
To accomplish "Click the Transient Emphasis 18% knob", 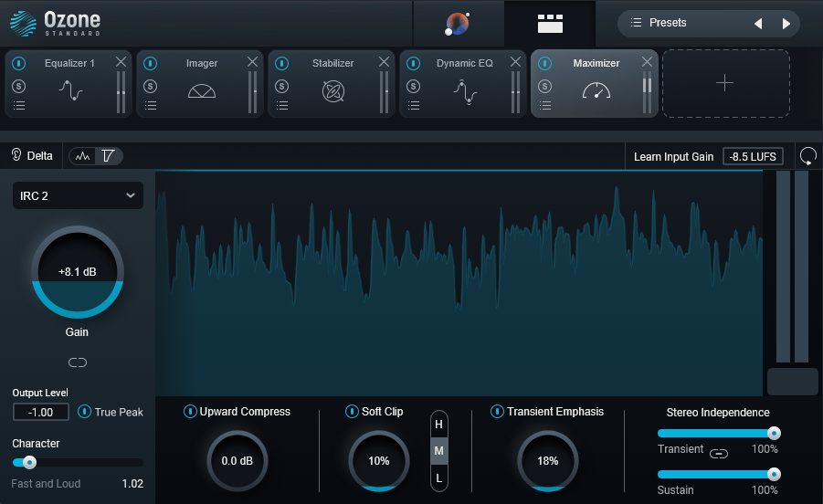I will 548,461.
